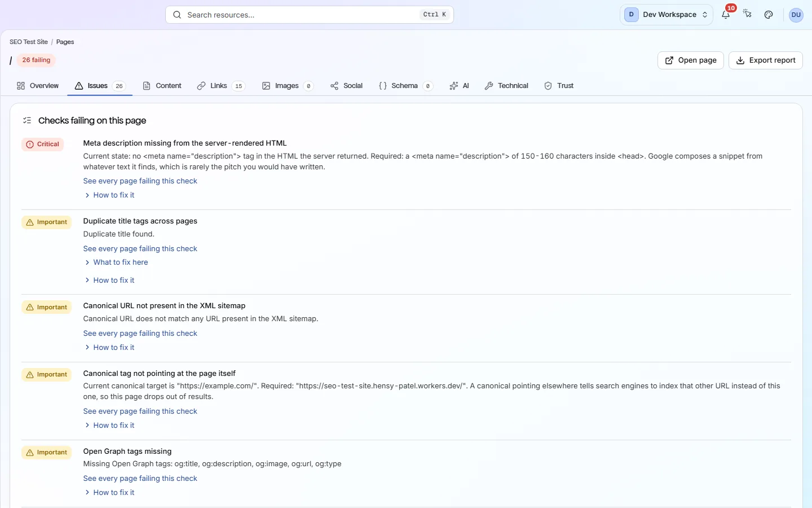Switch to the Overview tab
This screenshot has width=812, height=508.
click(37, 86)
